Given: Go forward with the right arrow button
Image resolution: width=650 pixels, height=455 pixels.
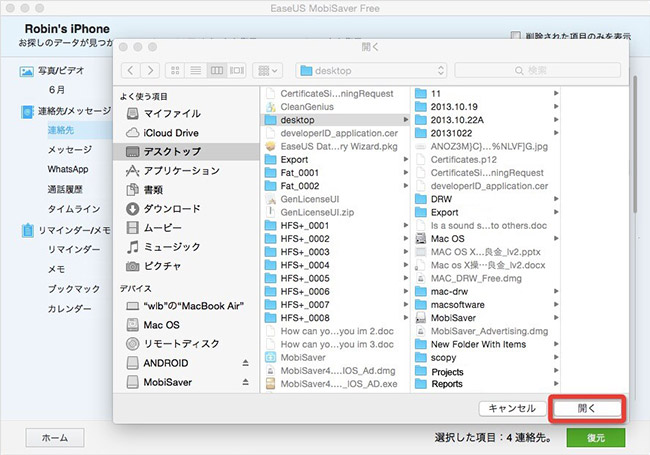Looking at the screenshot, I should point(150,70).
